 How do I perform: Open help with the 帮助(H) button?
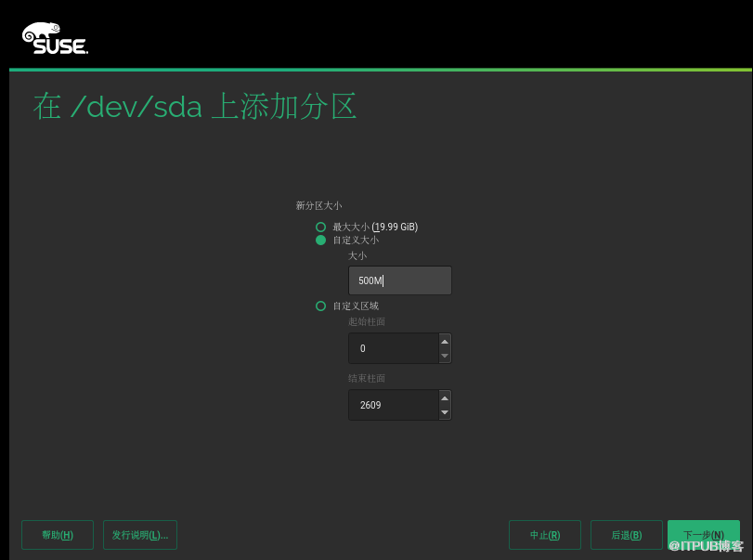(58, 535)
